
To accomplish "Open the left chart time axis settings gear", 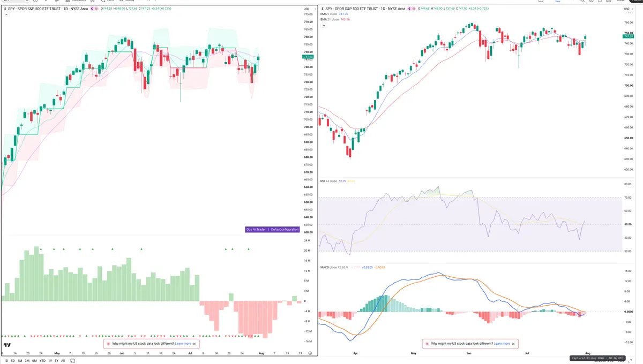I will (310, 353).
